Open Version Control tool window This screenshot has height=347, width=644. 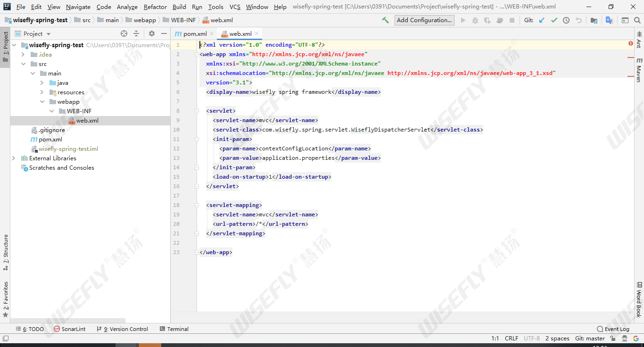(x=122, y=329)
